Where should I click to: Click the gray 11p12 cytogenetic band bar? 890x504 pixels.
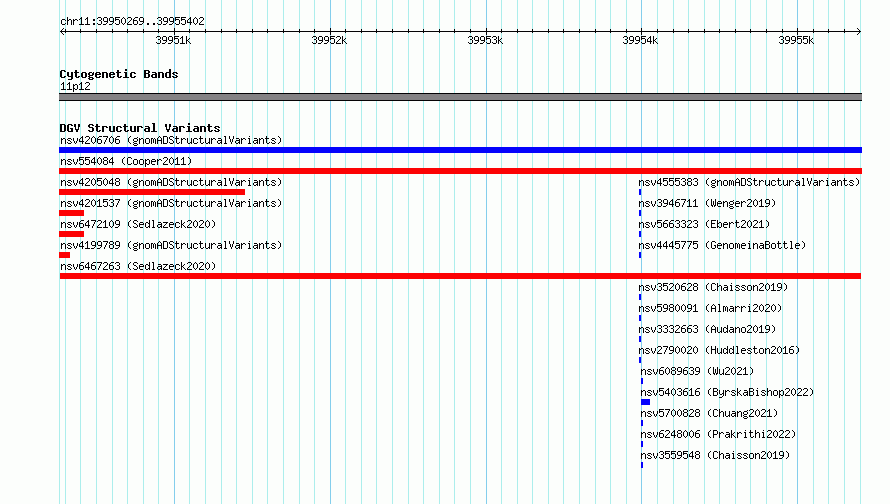(460, 97)
